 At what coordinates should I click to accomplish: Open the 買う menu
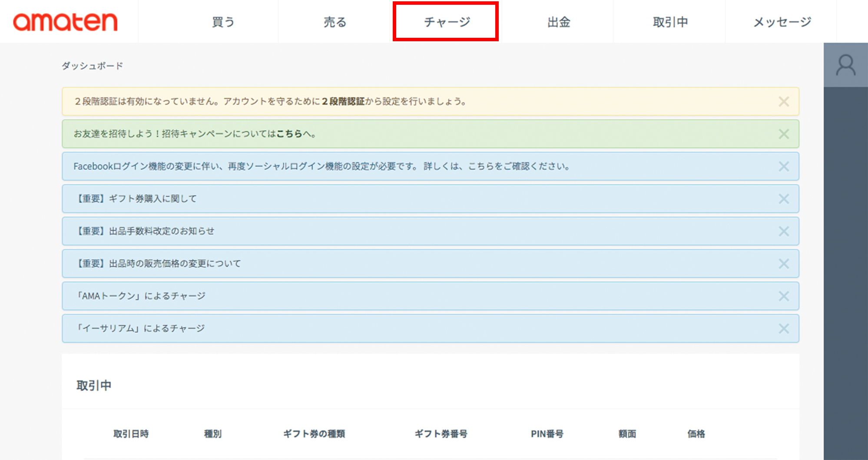pyautogui.click(x=223, y=22)
